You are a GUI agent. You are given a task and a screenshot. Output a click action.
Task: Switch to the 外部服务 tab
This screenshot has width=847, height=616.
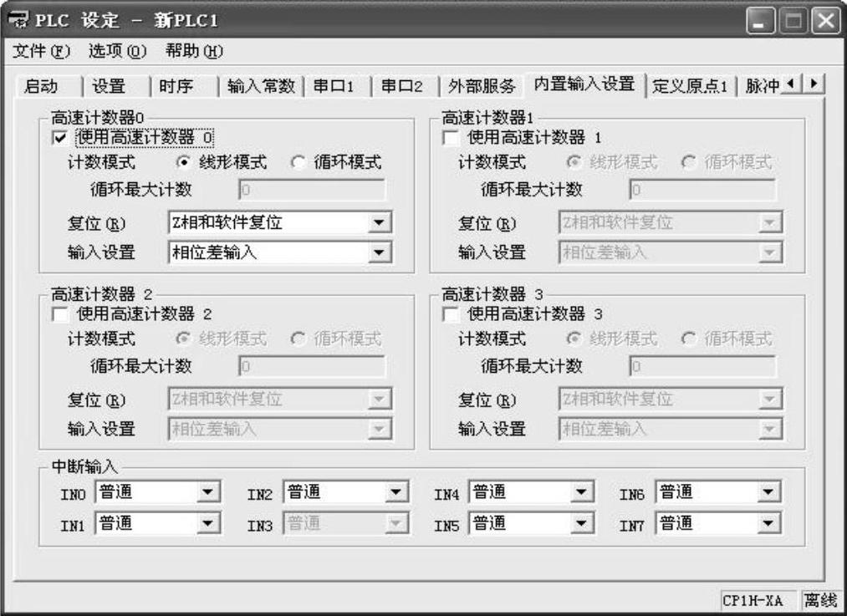[482, 86]
